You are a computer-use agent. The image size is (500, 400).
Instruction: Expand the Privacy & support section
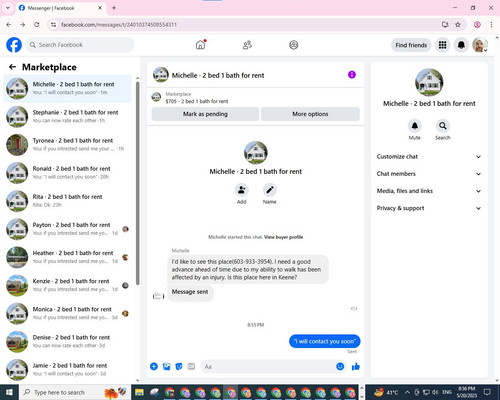pos(429,208)
